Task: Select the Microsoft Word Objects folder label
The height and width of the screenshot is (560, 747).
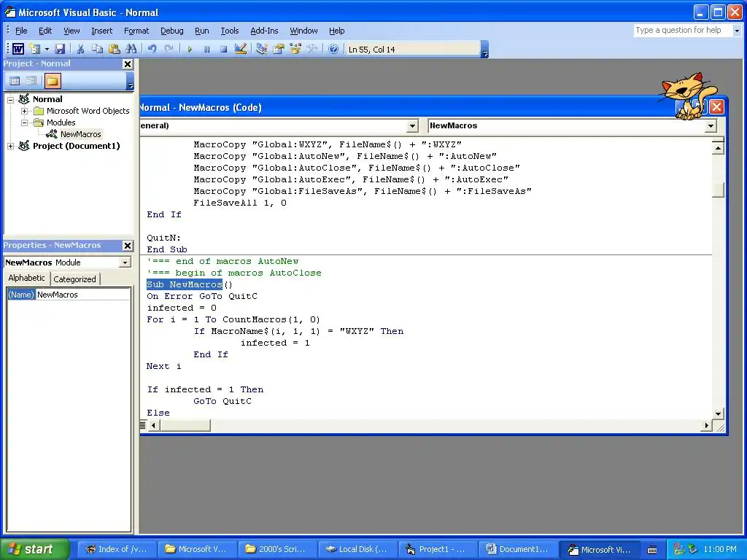Action: click(x=88, y=111)
